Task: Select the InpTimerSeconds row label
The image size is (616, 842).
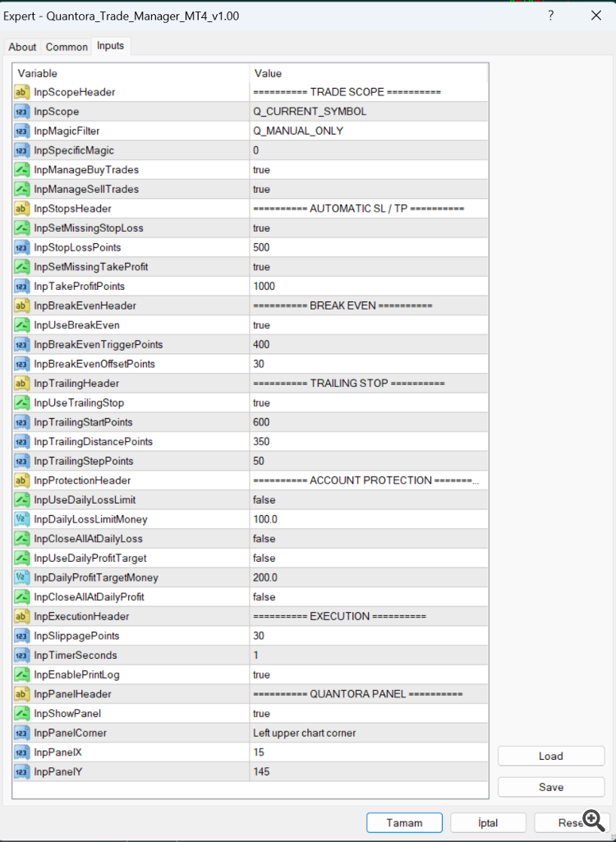Action: (x=76, y=656)
